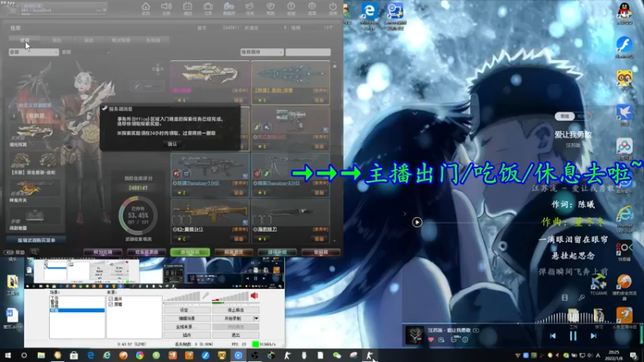Click the power exit icon in game bar
The image size is (644, 362).
pyautogui.click(x=332, y=6)
